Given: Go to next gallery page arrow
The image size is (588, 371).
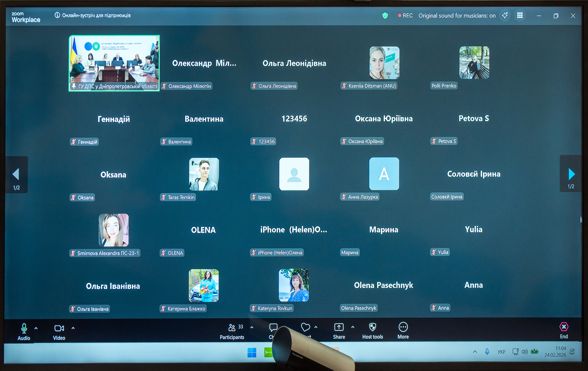Looking at the screenshot, I should [571, 174].
